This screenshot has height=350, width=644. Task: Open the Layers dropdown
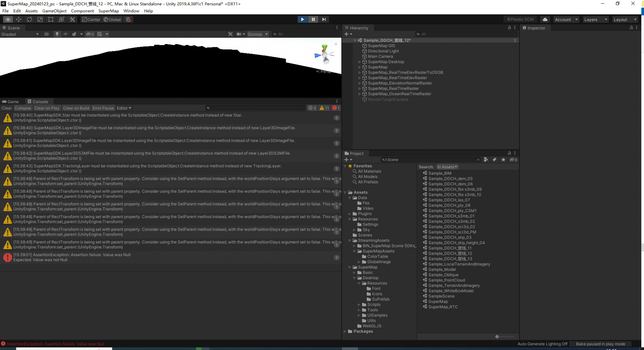click(x=596, y=19)
